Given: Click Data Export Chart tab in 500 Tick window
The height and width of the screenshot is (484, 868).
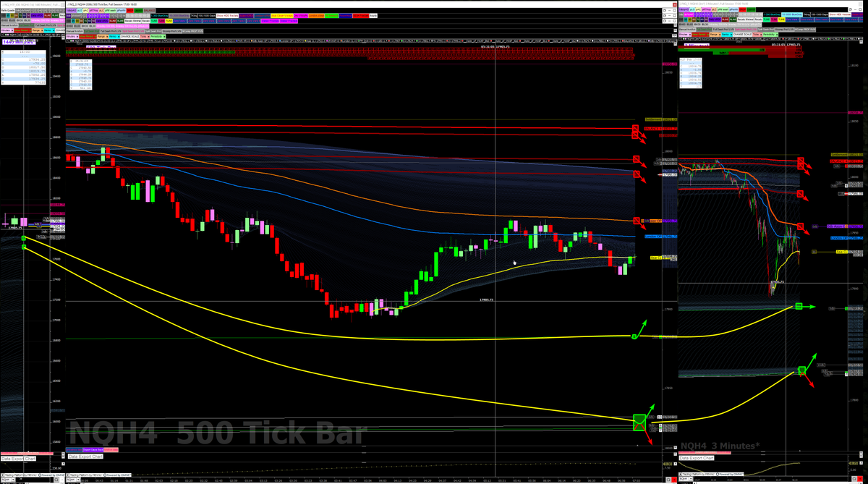Looking at the screenshot, I should pyautogui.click(x=85, y=457).
